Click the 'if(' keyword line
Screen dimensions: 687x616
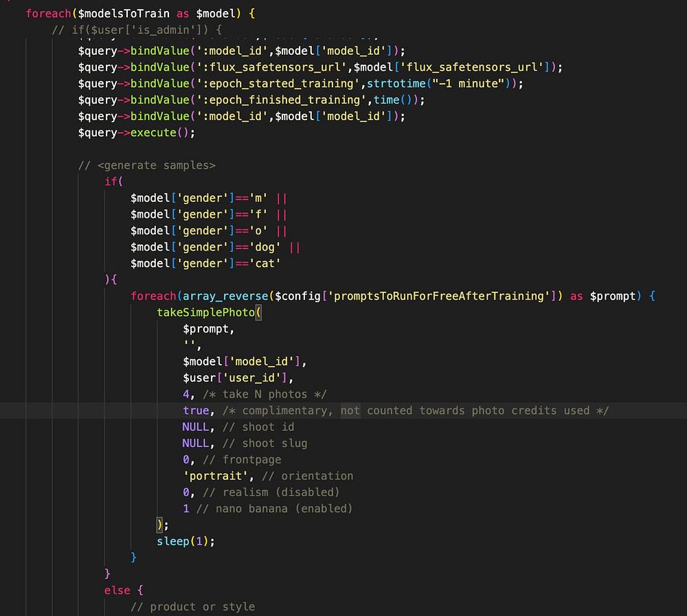click(114, 181)
